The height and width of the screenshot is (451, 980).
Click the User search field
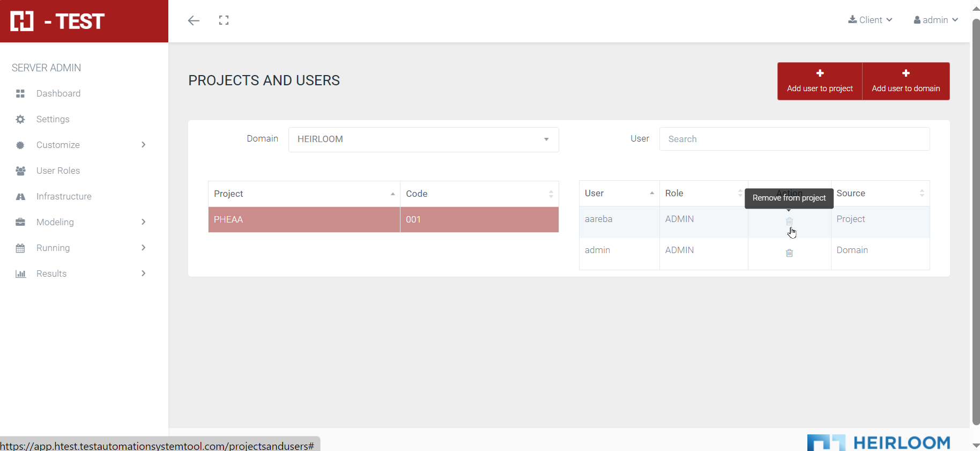point(794,139)
